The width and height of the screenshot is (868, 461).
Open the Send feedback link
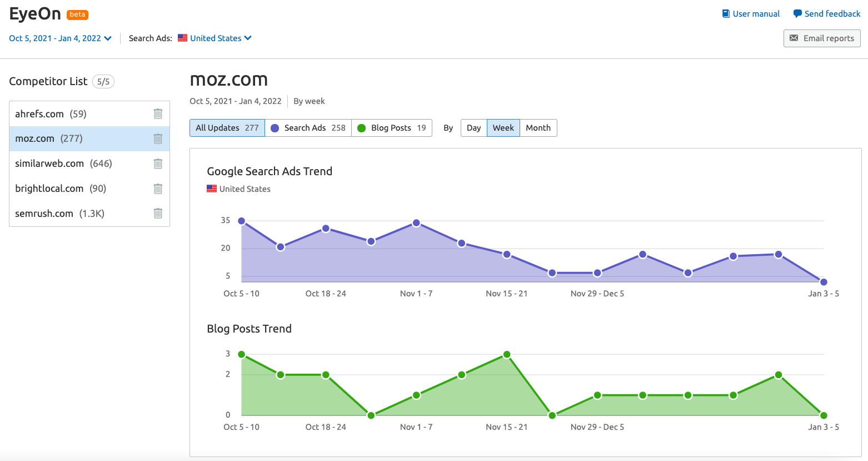tap(827, 14)
